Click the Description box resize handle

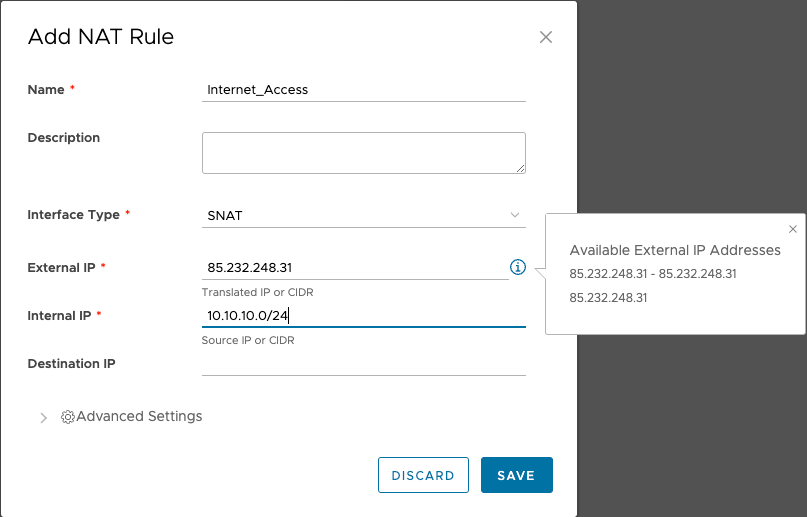tap(521, 168)
